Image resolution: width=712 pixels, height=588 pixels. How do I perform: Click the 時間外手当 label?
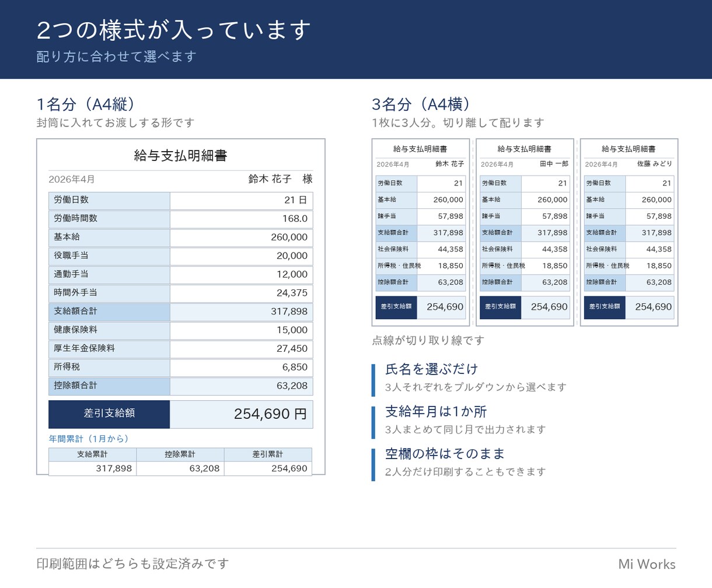point(109,293)
